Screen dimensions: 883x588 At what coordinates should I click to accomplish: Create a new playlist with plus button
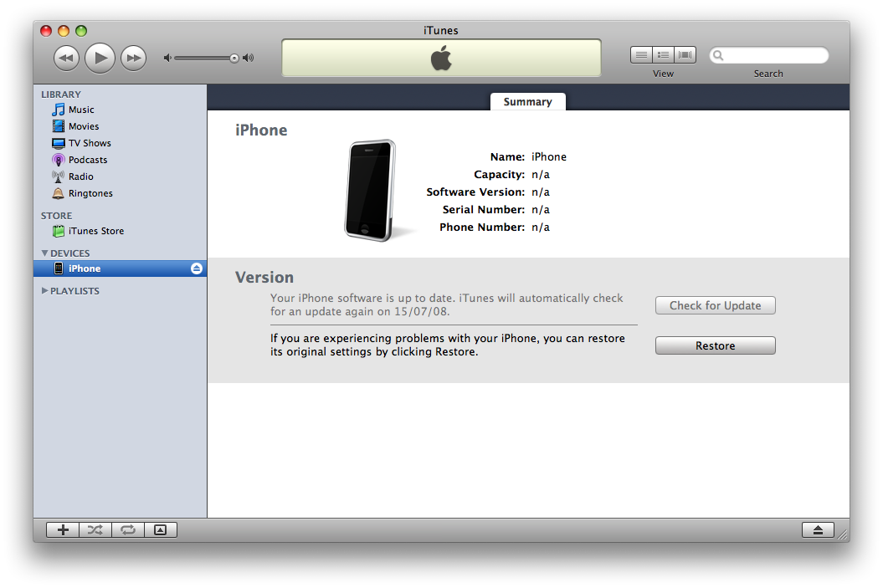(63, 529)
